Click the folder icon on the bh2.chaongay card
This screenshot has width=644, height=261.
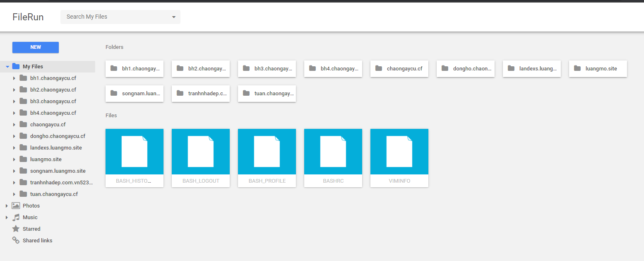[180, 68]
